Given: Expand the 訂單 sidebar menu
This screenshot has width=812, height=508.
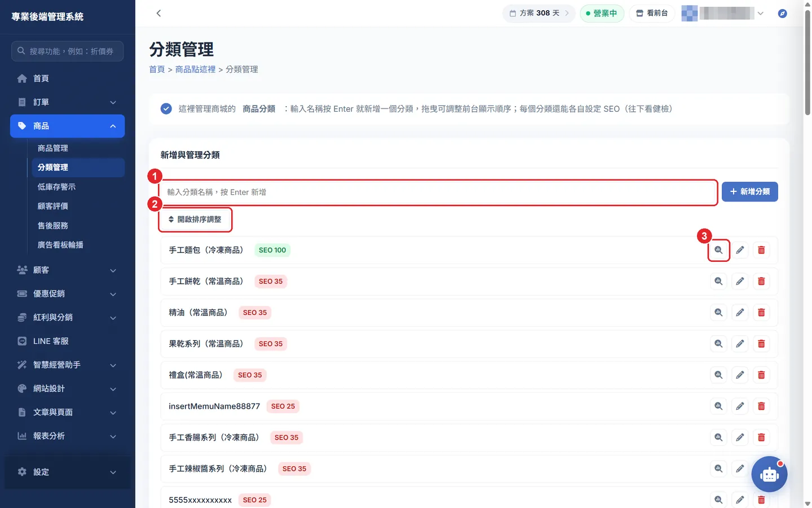Looking at the screenshot, I should click(67, 102).
